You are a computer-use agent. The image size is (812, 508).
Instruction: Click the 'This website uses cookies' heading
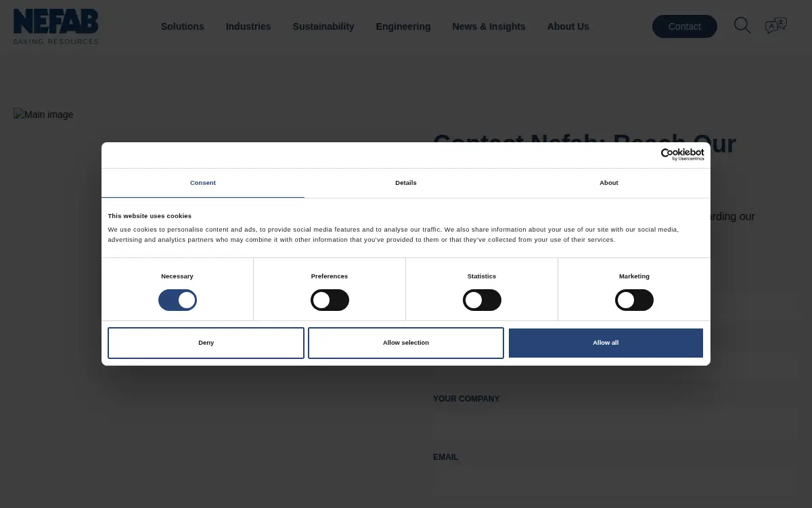[x=150, y=216]
